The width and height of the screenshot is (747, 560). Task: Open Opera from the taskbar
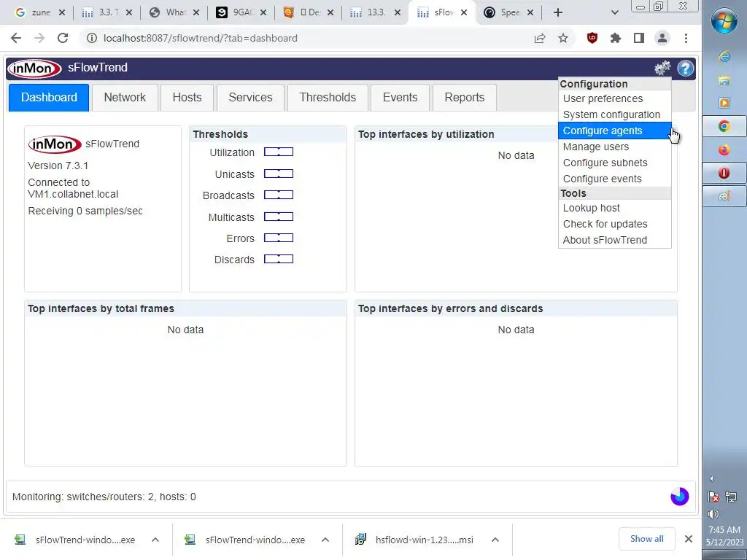point(724,173)
